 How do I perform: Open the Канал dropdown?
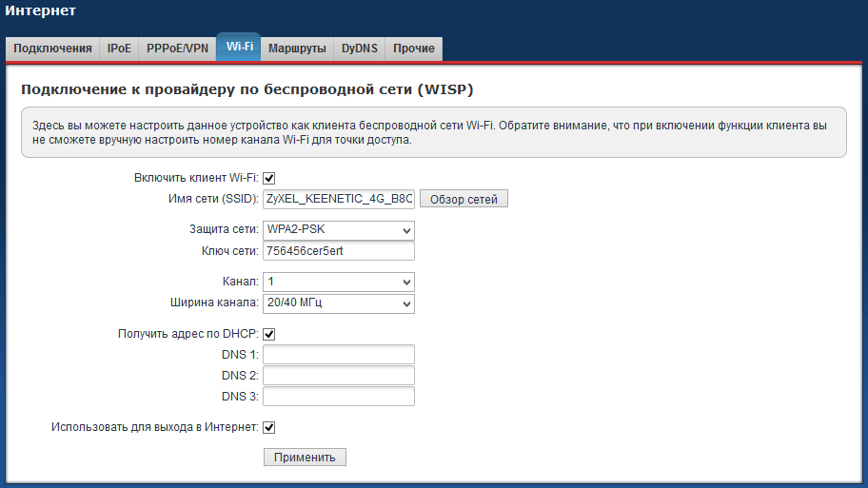click(338, 283)
